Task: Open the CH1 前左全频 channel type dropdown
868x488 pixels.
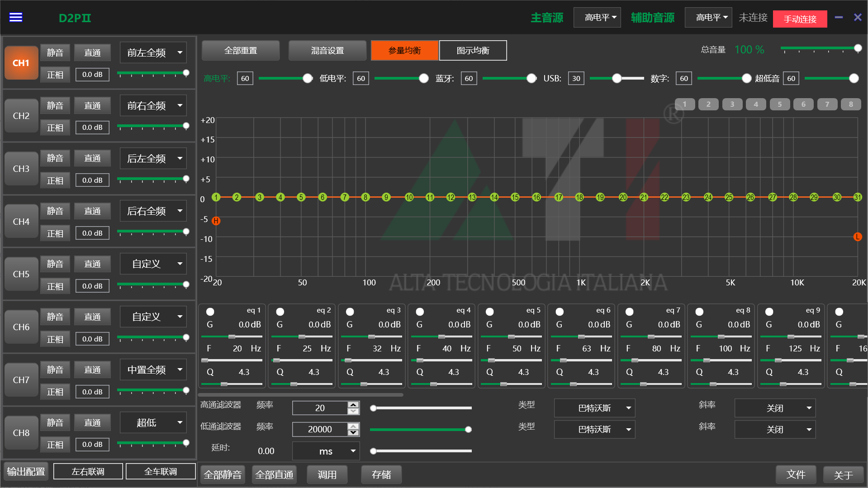Action: click(x=154, y=53)
